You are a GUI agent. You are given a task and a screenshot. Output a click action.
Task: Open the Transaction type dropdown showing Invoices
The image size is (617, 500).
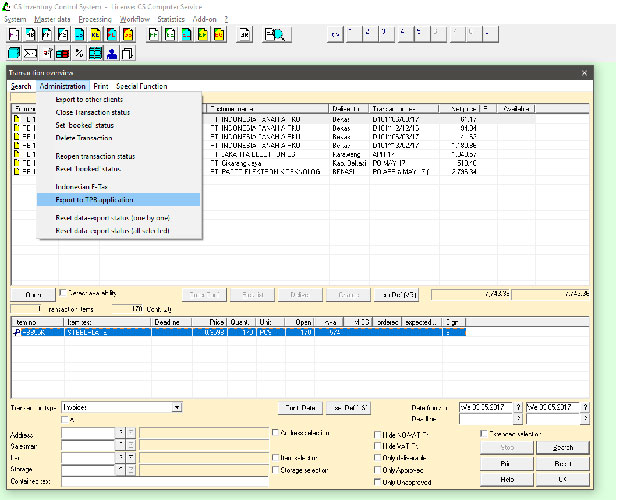coord(177,408)
